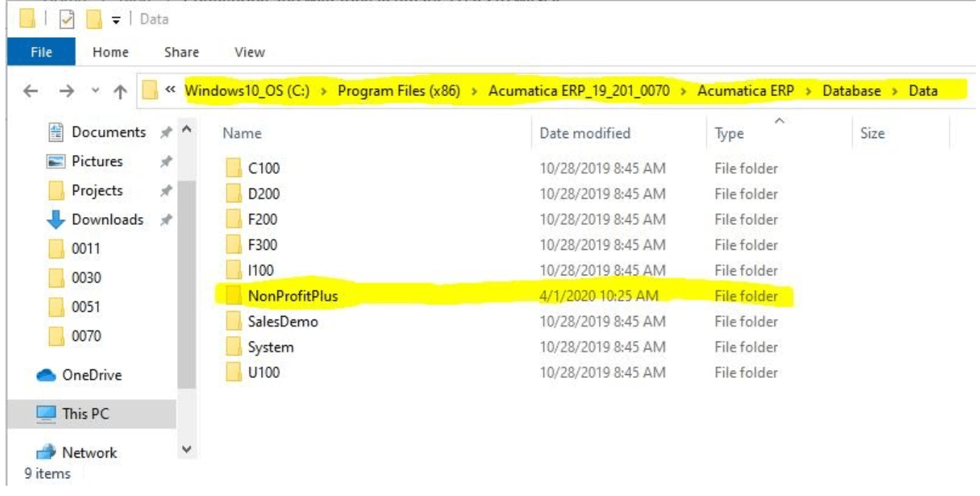Screen dimensions: 980x496
Task: Switch to the View ribbon tab
Action: 249,52
